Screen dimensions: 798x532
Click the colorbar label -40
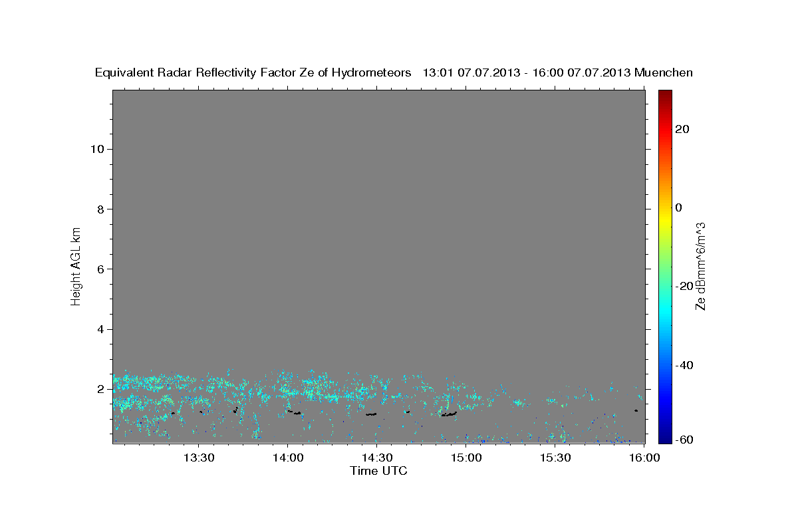683,364
